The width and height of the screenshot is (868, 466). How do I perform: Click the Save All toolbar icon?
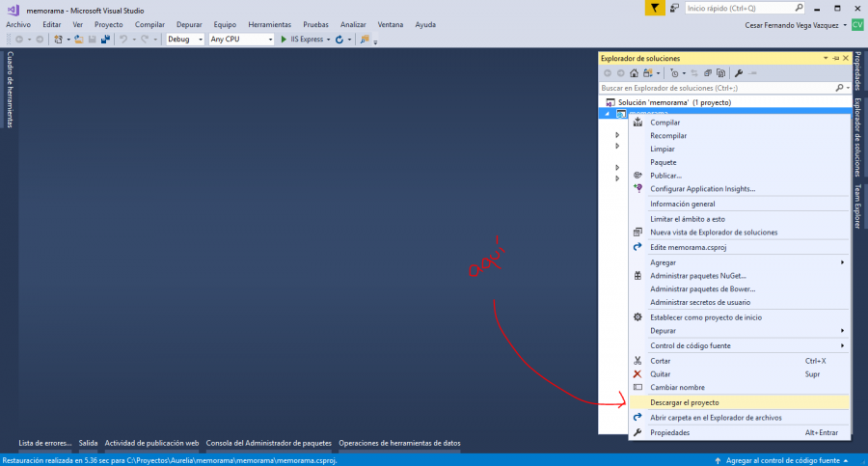(105, 40)
